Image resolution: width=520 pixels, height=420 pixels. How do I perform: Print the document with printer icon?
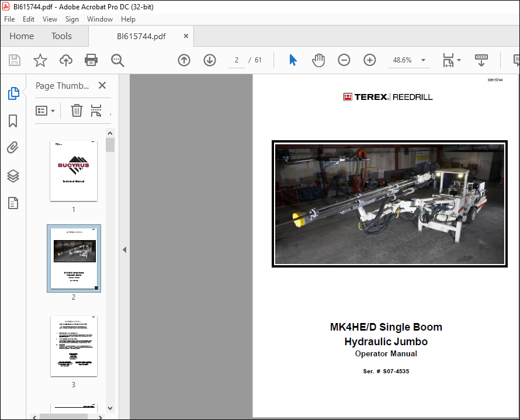[x=91, y=60]
